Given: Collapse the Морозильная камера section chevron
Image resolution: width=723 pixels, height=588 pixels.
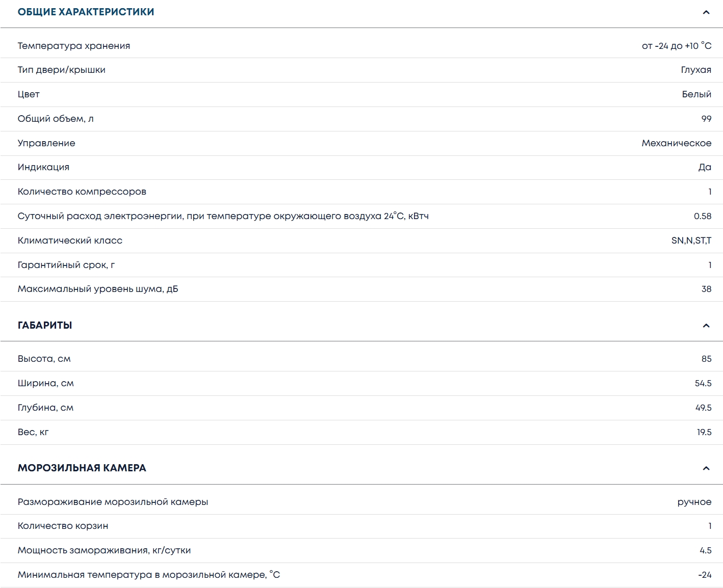Looking at the screenshot, I should (706, 468).
